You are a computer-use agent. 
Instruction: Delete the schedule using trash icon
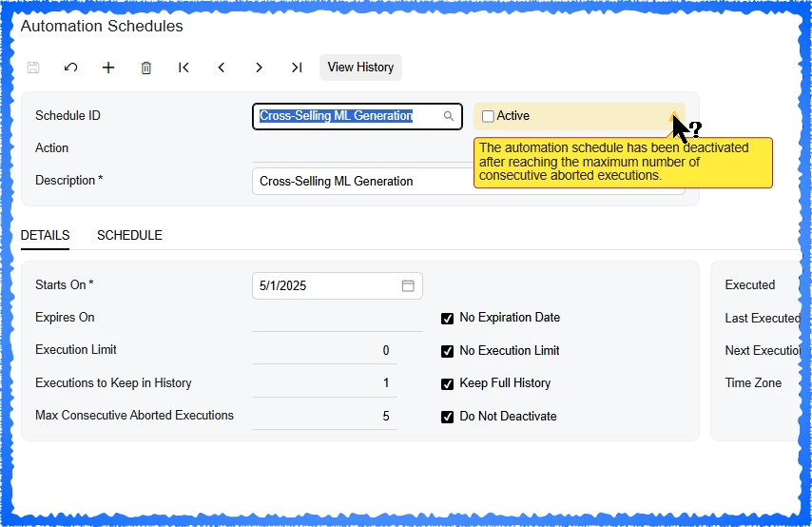[146, 68]
